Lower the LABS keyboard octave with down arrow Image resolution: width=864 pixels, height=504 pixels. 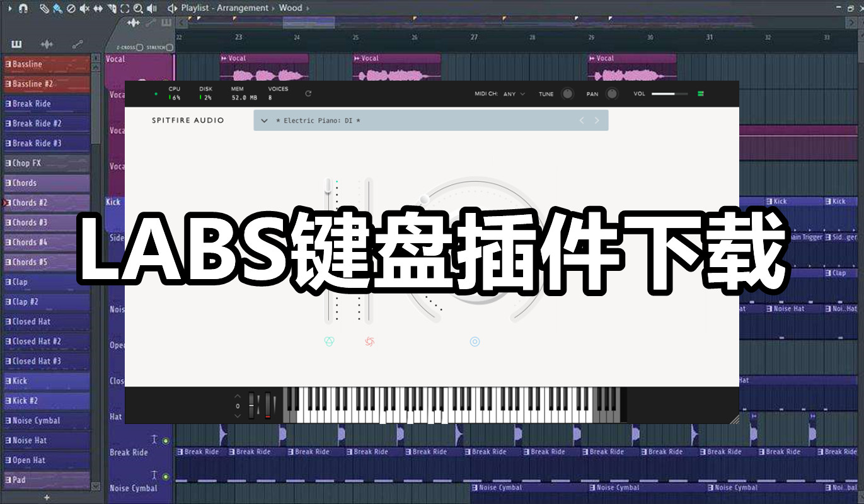(238, 416)
